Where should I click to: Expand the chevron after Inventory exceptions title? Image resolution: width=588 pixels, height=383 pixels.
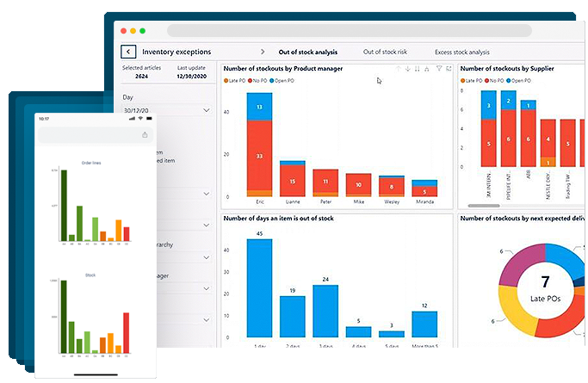[263, 52]
